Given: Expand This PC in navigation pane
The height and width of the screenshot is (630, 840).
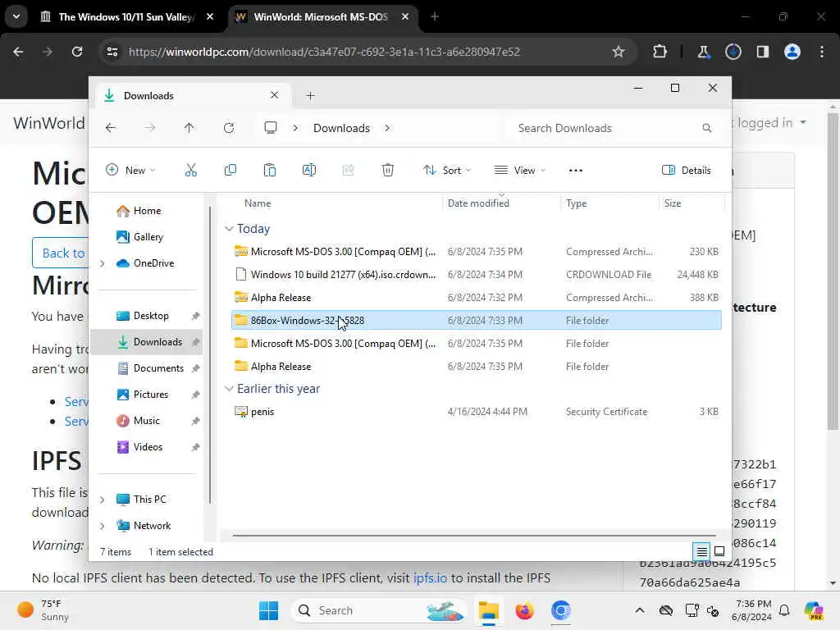Looking at the screenshot, I should pos(103,500).
